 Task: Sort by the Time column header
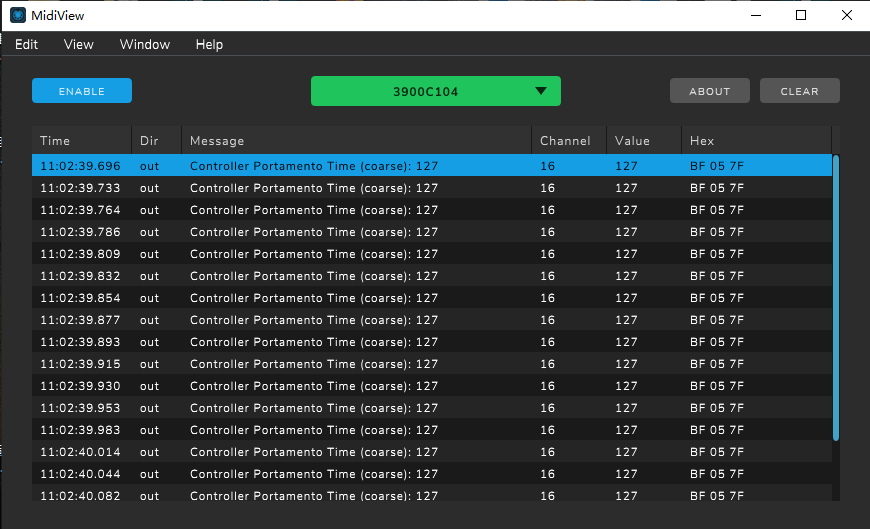click(56, 141)
